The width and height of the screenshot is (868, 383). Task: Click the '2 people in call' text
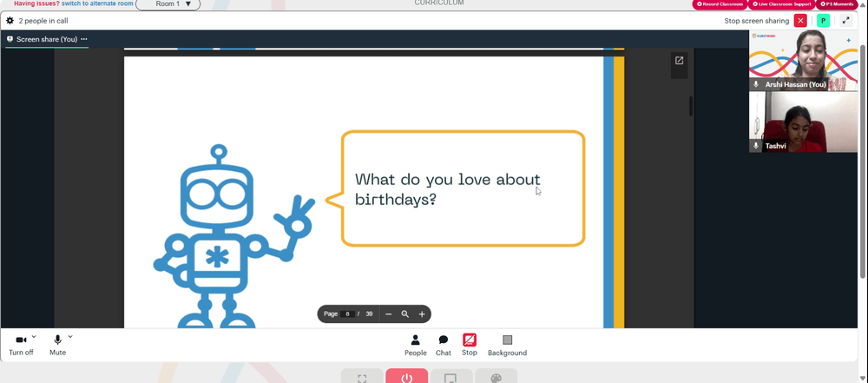(x=43, y=21)
